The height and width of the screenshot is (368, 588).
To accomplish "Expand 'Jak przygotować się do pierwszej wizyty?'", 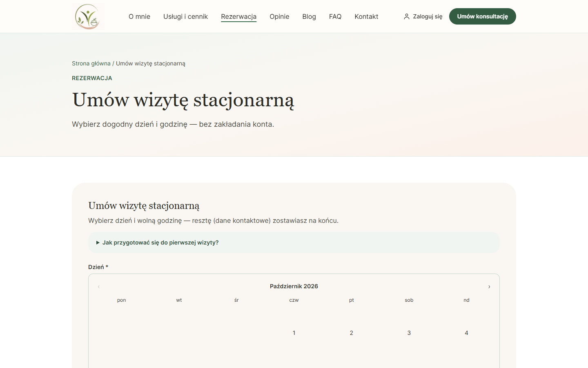I will [x=294, y=242].
